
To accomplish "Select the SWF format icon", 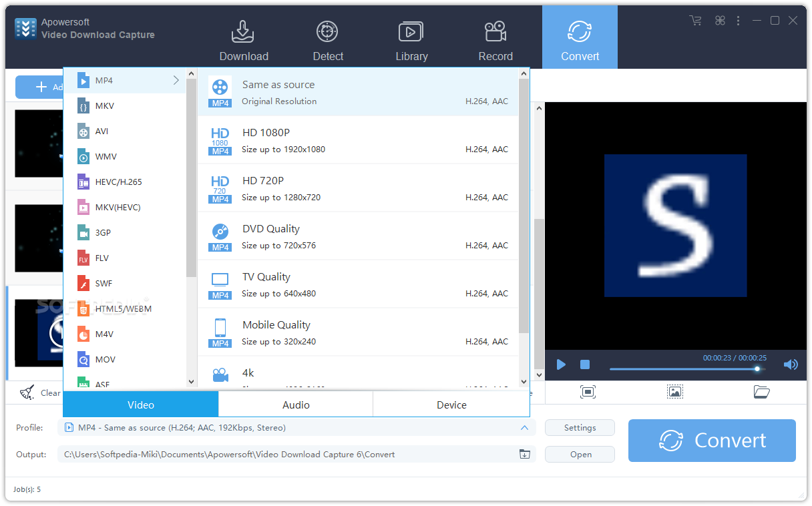I will tap(83, 284).
